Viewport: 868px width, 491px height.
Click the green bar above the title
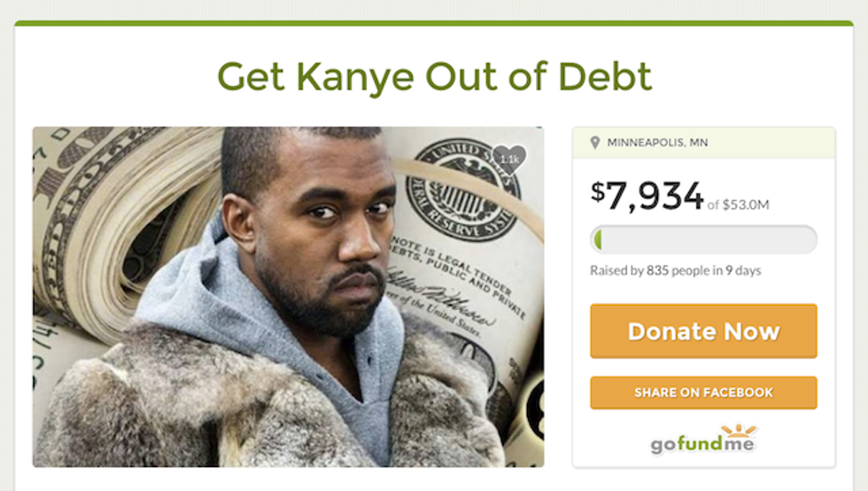434,23
